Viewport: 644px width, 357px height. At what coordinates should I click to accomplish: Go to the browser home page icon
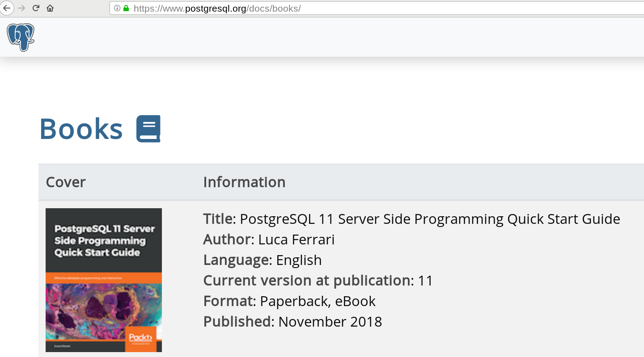(50, 8)
